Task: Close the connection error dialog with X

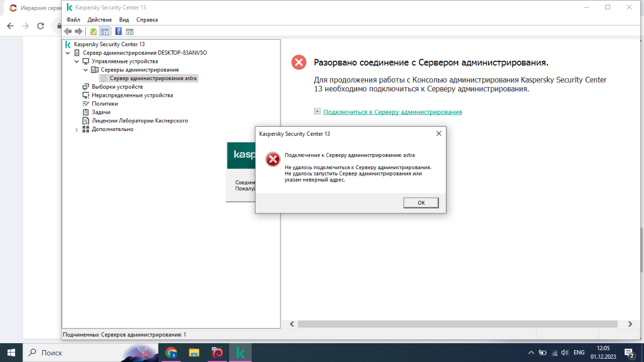Action: pyautogui.click(x=438, y=133)
